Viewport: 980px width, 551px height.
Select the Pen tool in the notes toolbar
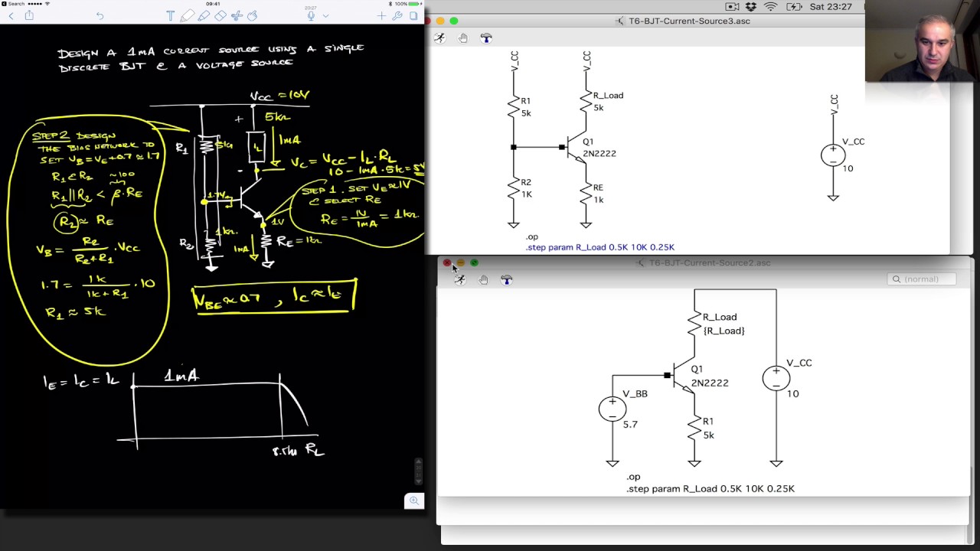tap(188, 16)
